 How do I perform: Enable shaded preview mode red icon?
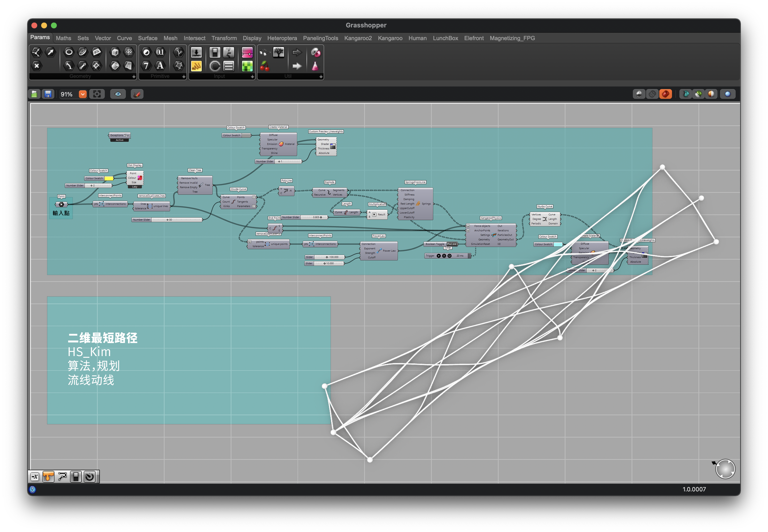[666, 94]
